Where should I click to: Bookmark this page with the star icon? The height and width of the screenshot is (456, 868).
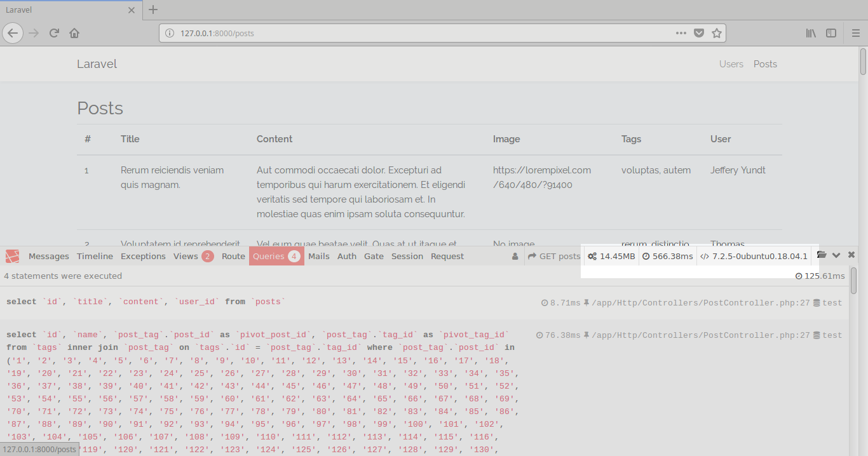717,33
